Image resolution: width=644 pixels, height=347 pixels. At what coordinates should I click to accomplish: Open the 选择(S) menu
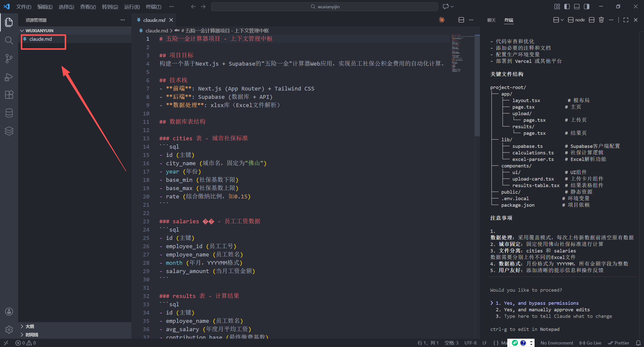[66, 7]
